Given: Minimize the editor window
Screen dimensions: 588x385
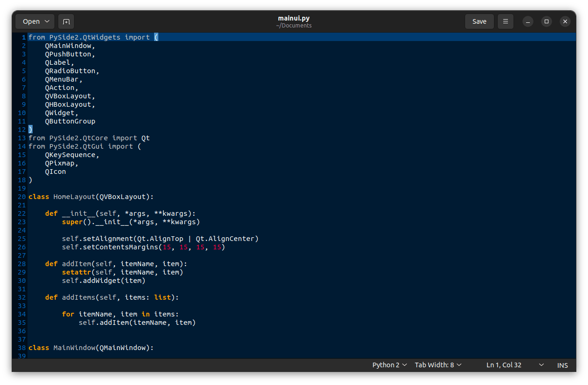Looking at the screenshot, I should click(x=527, y=21).
